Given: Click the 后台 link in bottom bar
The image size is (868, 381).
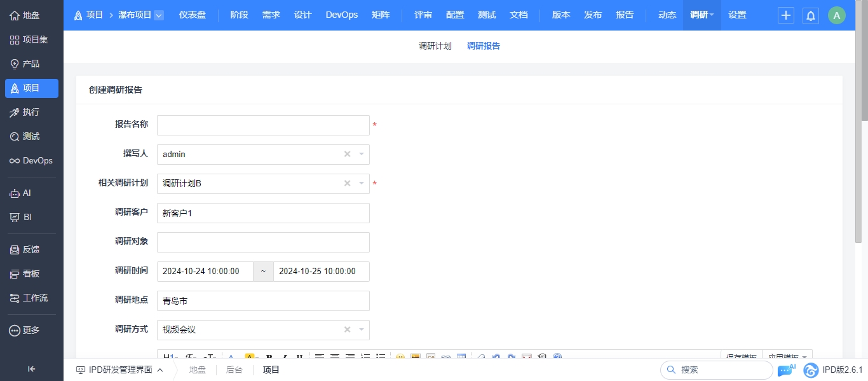Looking at the screenshot, I should [234, 370].
